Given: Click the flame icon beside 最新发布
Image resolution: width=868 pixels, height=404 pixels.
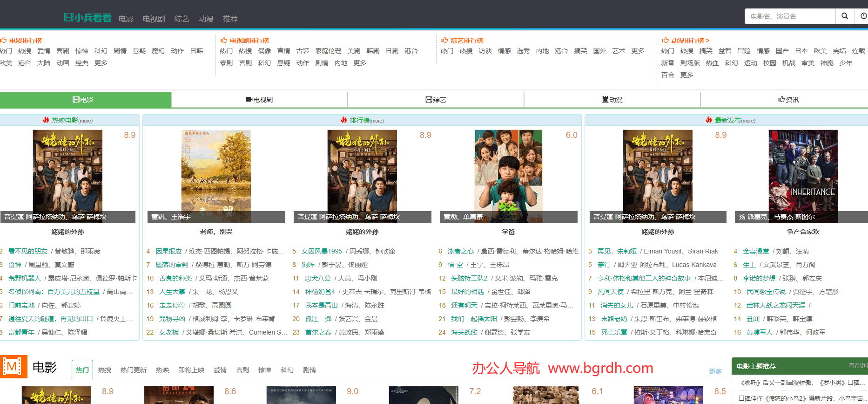Looking at the screenshot, I should click(x=709, y=120).
